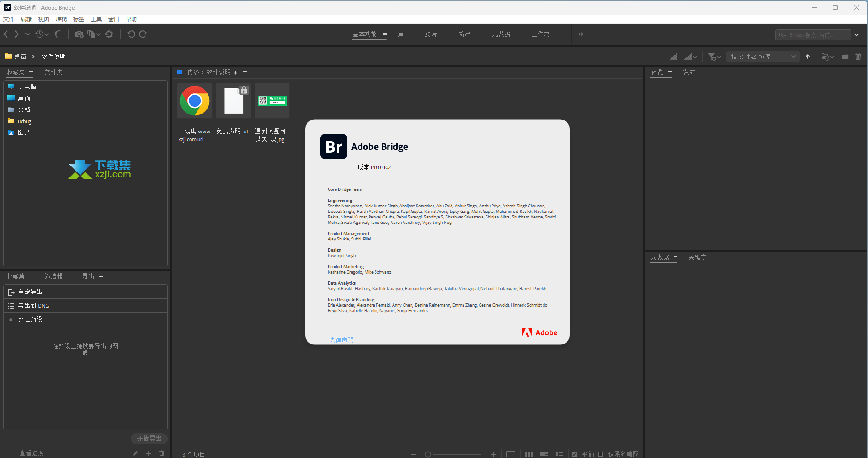The width and height of the screenshot is (868, 458).
Task: Expand the navigation history dropdown arrow
Action: point(28,34)
